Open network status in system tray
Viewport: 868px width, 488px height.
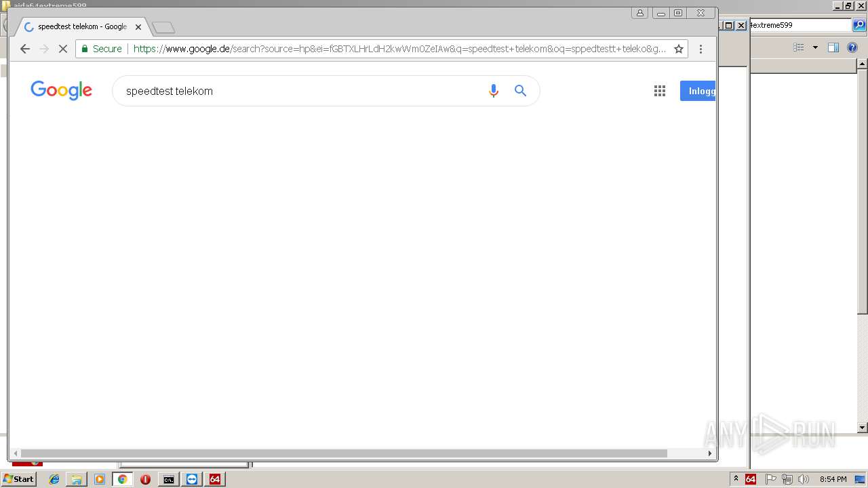click(x=787, y=479)
